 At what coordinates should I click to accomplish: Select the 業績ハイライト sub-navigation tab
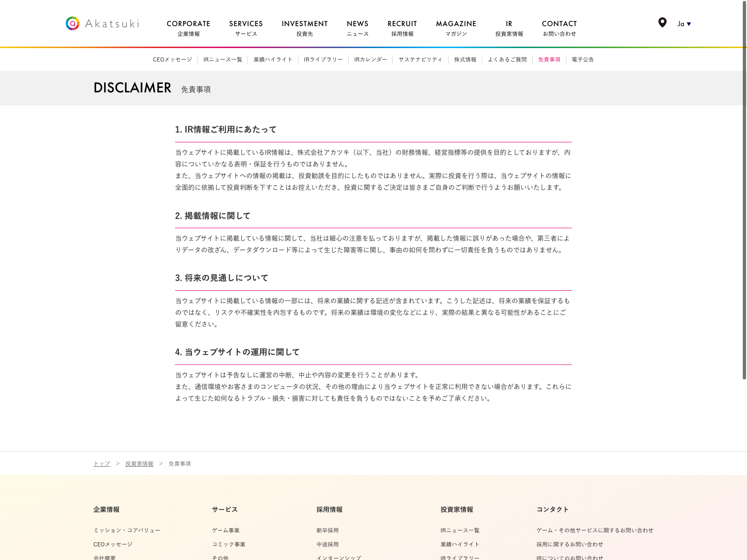pos(273,60)
